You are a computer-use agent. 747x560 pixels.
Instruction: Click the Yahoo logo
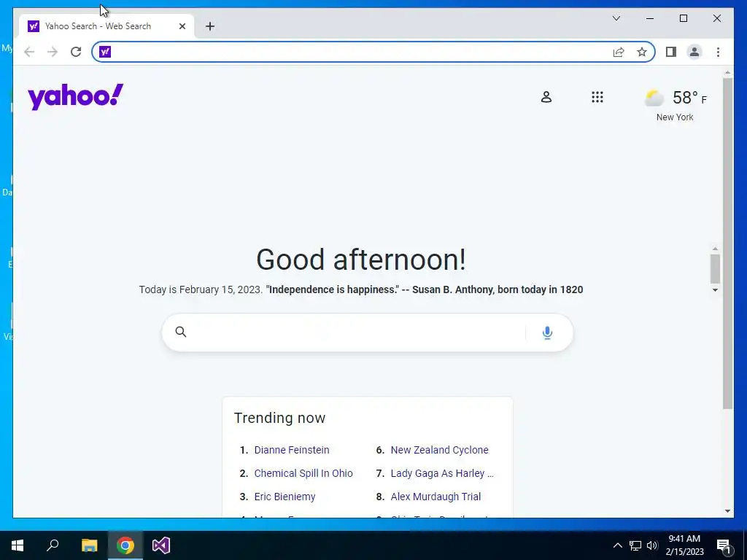click(75, 97)
